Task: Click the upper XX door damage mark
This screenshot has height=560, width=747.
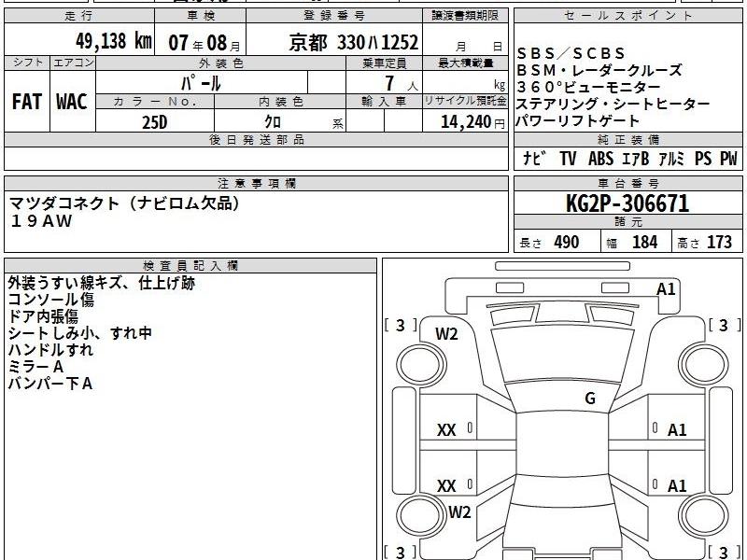Action: coord(446,430)
